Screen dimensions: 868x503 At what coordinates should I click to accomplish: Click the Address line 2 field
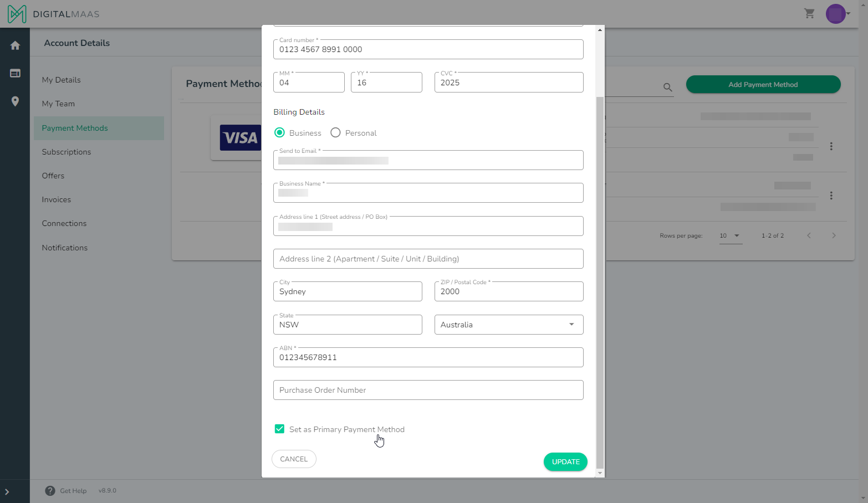coord(428,259)
